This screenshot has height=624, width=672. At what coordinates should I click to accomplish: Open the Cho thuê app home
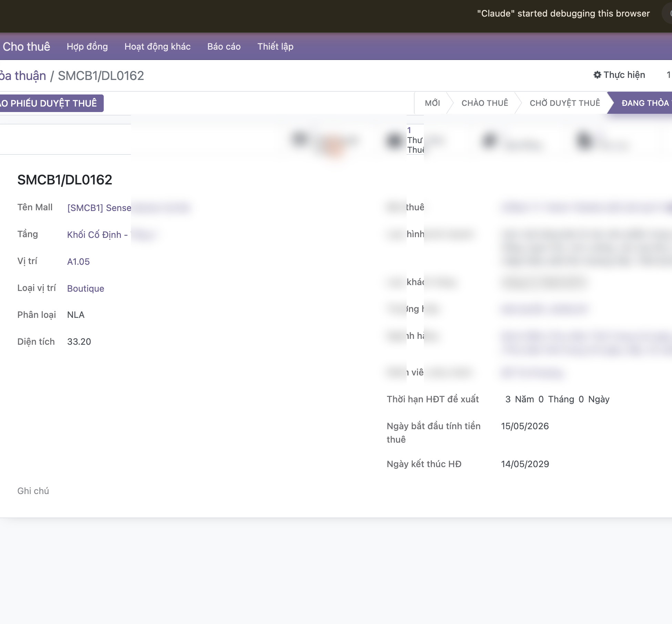26,47
